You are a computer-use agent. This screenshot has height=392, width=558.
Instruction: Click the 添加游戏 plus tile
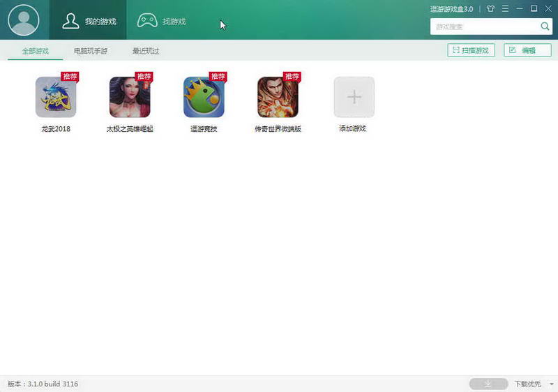click(354, 97)
